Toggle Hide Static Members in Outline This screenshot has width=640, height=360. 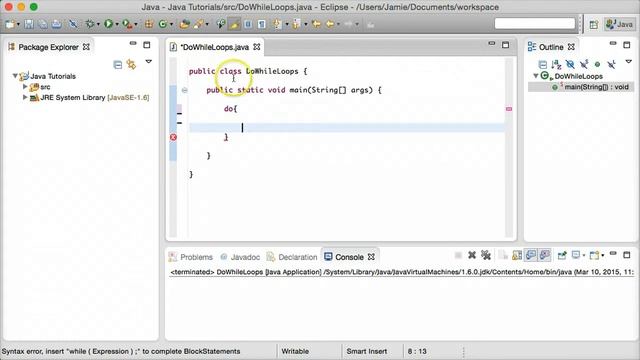(x=584, y=64)
